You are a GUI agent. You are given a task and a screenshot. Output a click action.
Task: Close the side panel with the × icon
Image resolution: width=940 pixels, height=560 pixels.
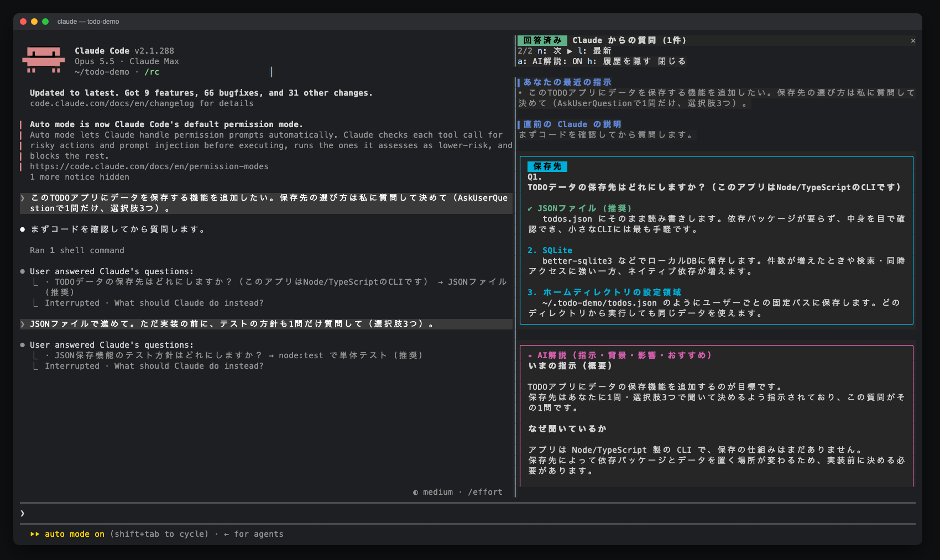point(913,40)
